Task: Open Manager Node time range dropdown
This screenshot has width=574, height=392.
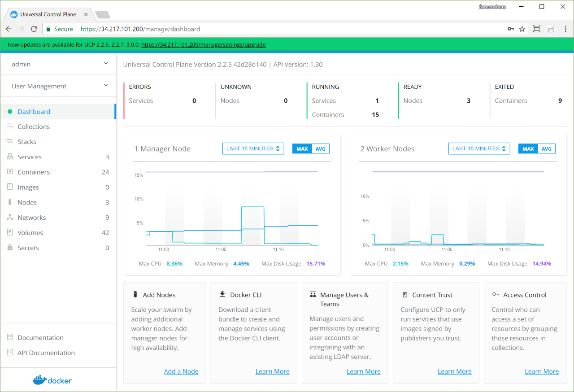Action: (x=253, y=149)
